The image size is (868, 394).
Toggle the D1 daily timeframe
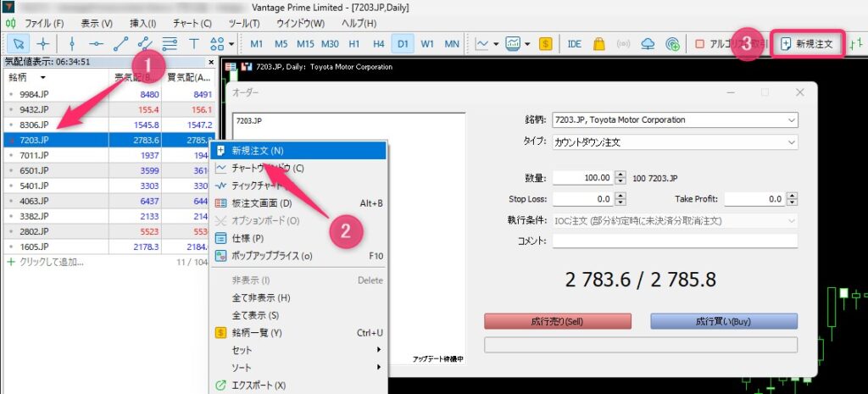pos(403,43)
